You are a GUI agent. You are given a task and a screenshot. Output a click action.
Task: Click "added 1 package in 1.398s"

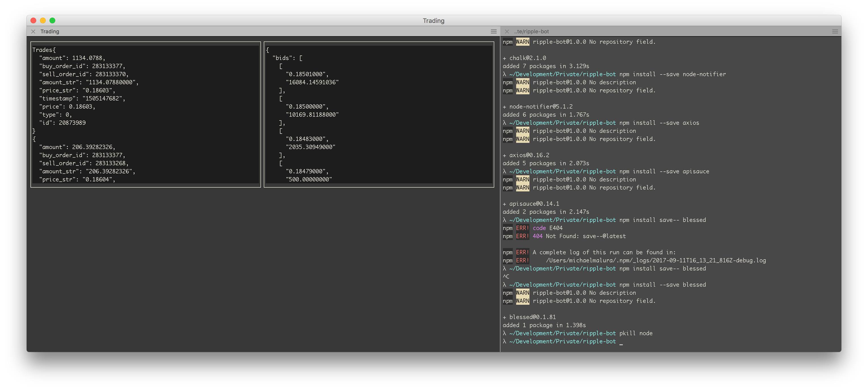544,325
